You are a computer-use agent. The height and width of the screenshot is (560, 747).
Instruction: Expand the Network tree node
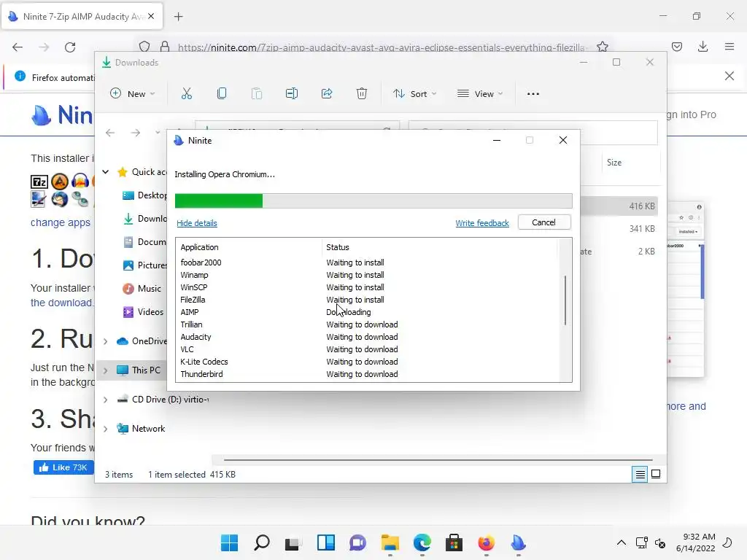tap(105, 429)
